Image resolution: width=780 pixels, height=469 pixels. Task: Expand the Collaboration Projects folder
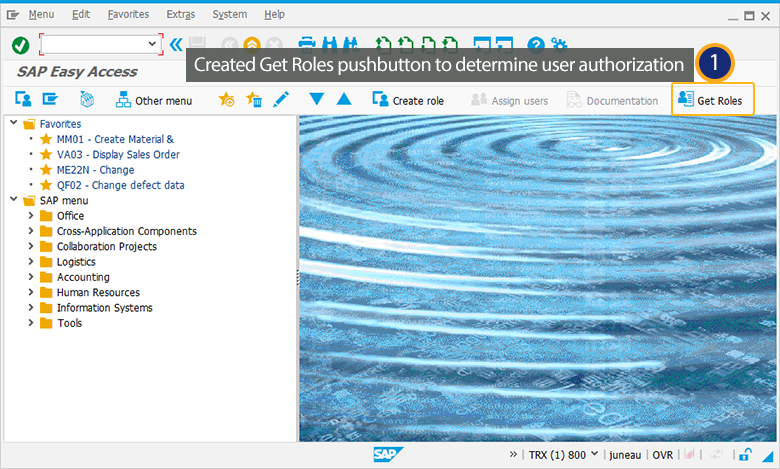pos(31,246)
